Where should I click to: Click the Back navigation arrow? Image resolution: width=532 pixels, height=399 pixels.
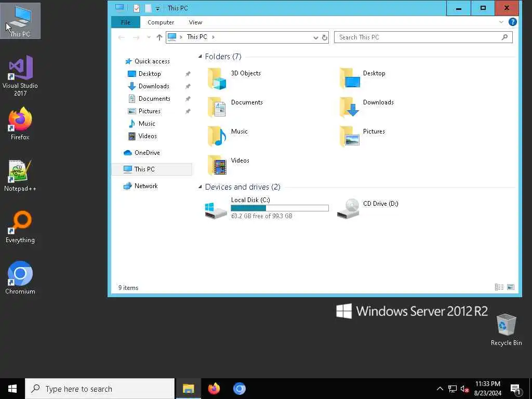tap(121, 37)
